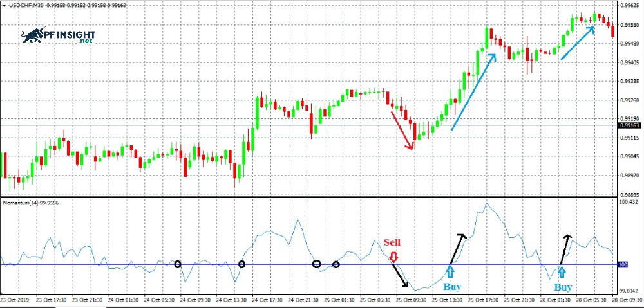Click the PF Insight bull logo
This screenshot has width=644, height=308.
click(x=33, y=37)
